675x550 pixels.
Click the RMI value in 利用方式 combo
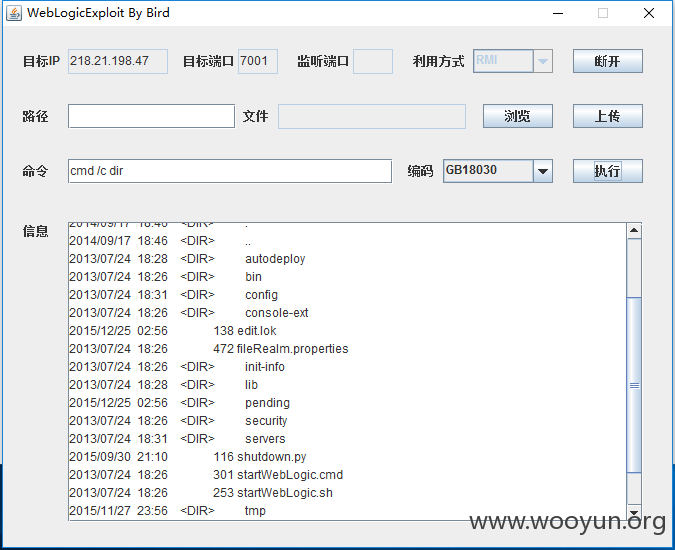(487, 60)
